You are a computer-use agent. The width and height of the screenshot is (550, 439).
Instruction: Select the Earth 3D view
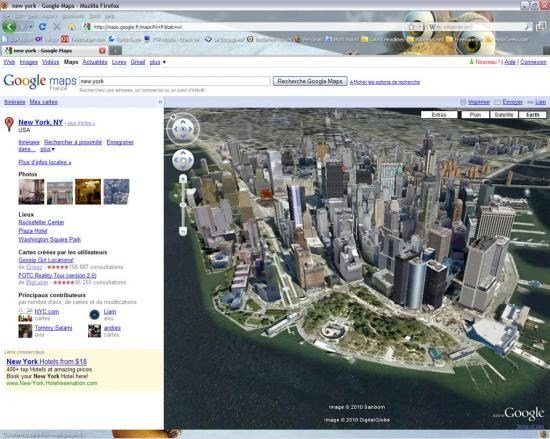532,115
